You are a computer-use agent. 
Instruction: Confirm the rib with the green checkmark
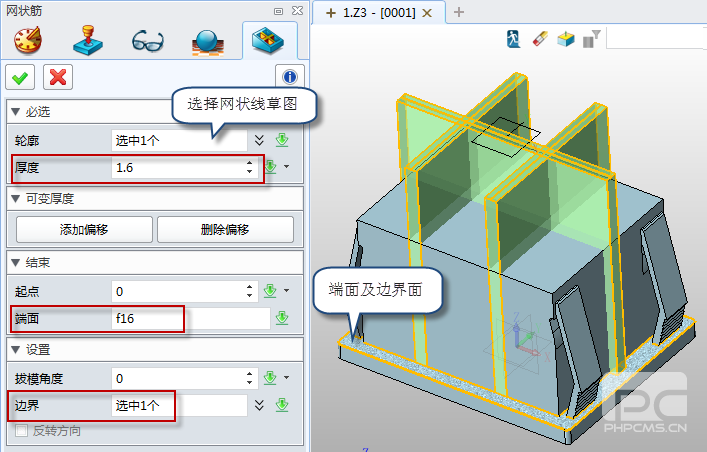point(19,76)
